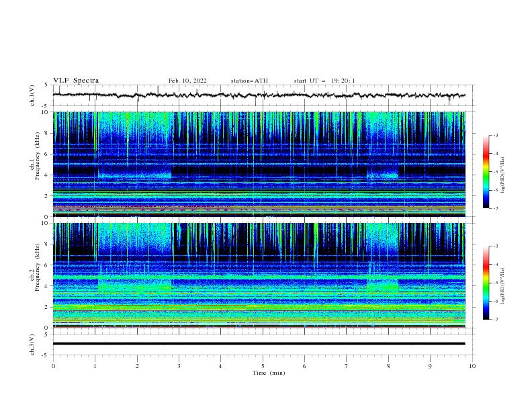Click the "-7" label on the ch.2 colorbar
Image resolution: width=532 pixels, height=411 pixels.
pyautogui.click(x=495, y=320)
